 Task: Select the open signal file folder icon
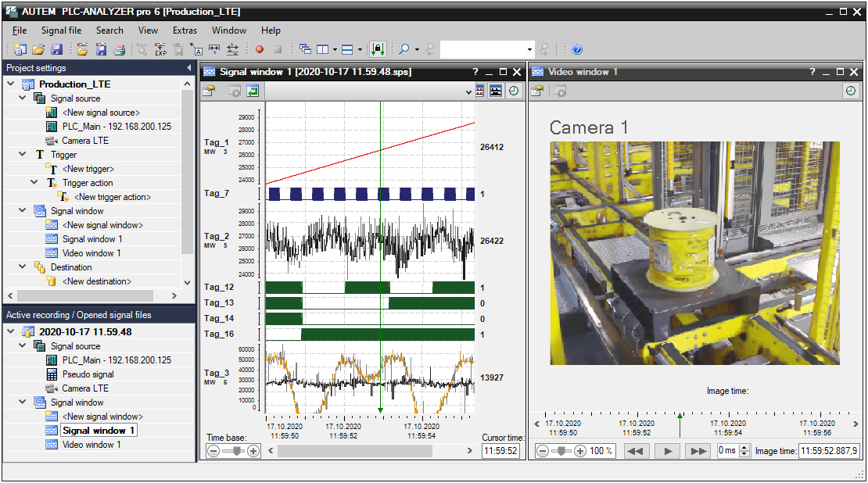(x=82, y=48)
